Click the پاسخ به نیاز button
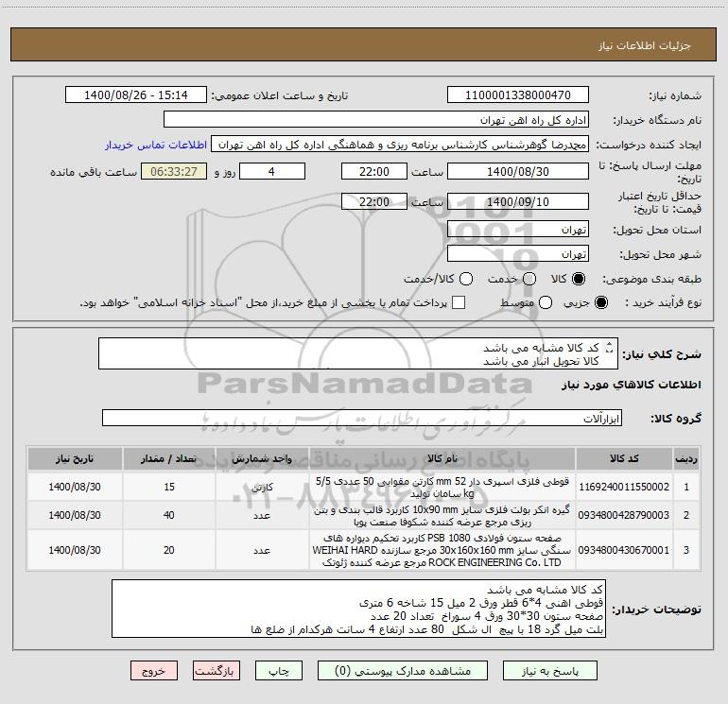This screenshot has height=704, width=728. [x=550, y=671]
